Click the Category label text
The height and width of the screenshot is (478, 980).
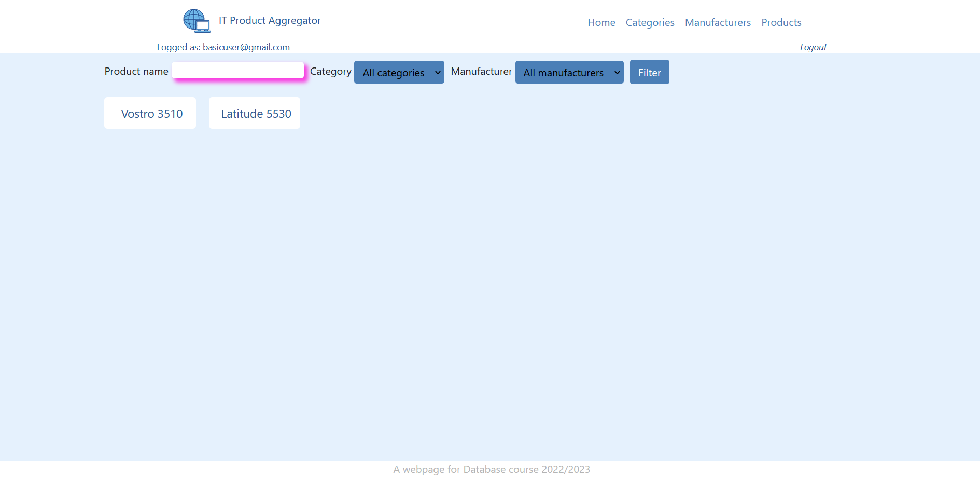(330, 71)
